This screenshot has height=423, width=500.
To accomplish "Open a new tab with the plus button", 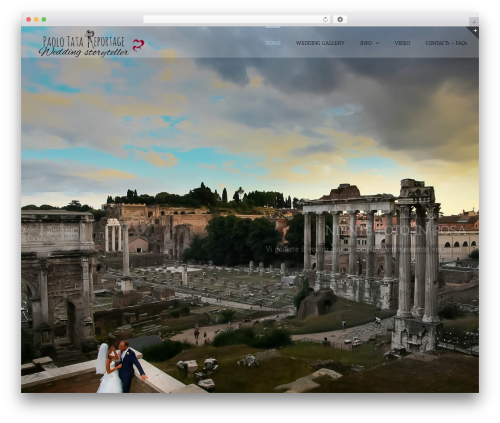I will pos(474,22).
